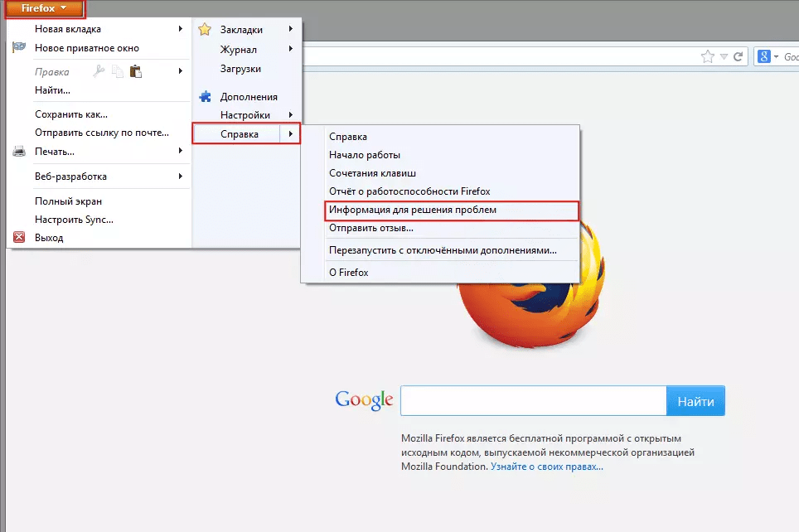Click the red exit icon beside Выход
This screenshot has width=799, height=532.
pyautogui.click(x=19, y=238)
